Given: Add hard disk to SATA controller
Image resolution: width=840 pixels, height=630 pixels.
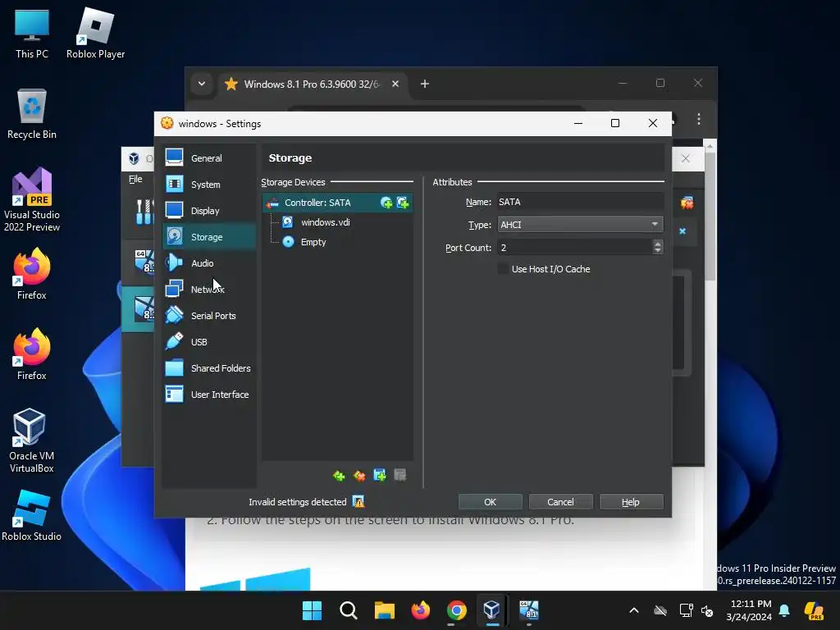Looking at the screenshot, I should tap(403, 203).
